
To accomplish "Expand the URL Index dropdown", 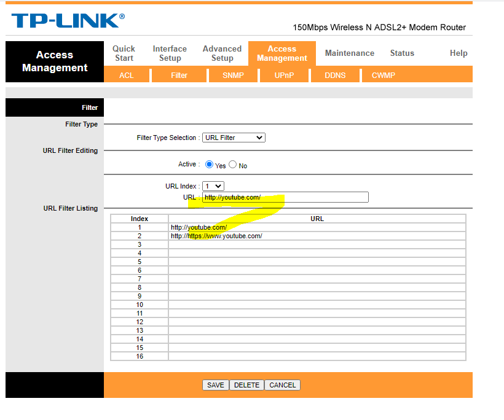I will pos(213,186).
